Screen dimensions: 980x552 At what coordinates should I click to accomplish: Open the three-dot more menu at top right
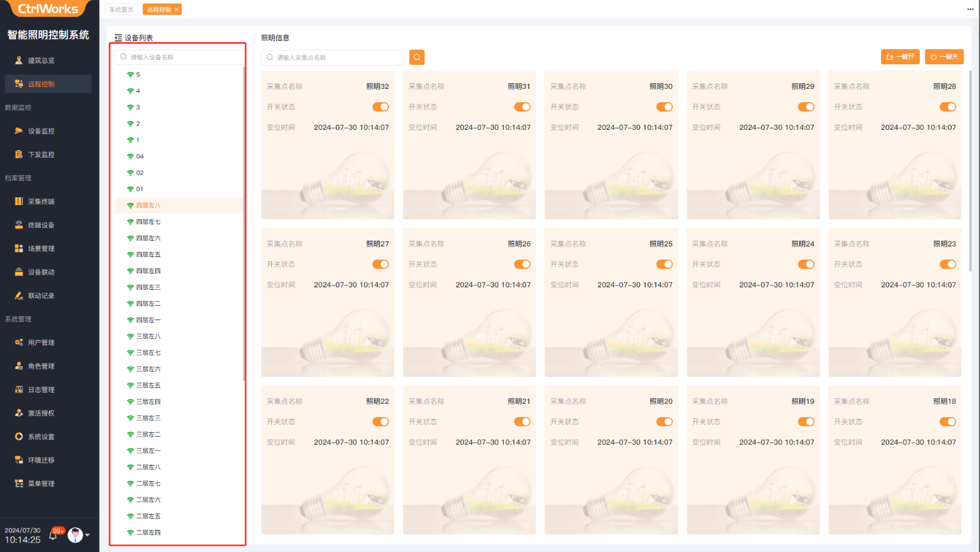pyautogui.click(x=970, y=9)
